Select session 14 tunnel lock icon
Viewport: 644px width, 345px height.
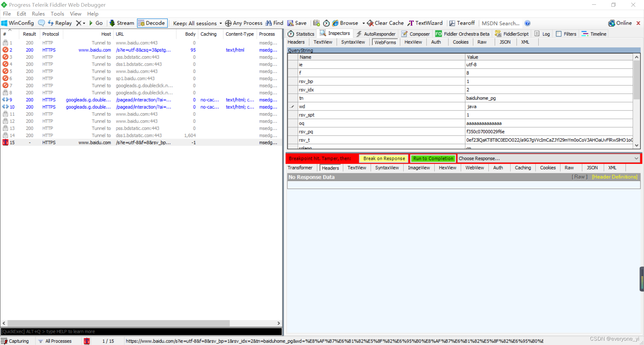(x=5, y=135)
